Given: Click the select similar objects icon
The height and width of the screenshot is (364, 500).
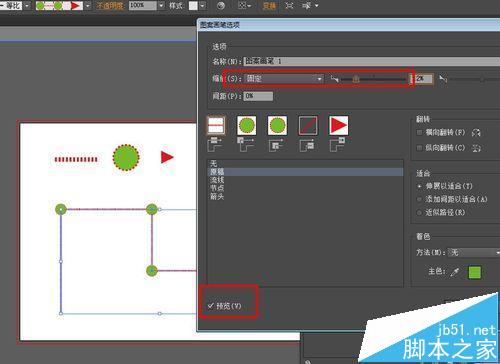Looking at the screenshot, I should pyautogui.click(x=307, y=6).
